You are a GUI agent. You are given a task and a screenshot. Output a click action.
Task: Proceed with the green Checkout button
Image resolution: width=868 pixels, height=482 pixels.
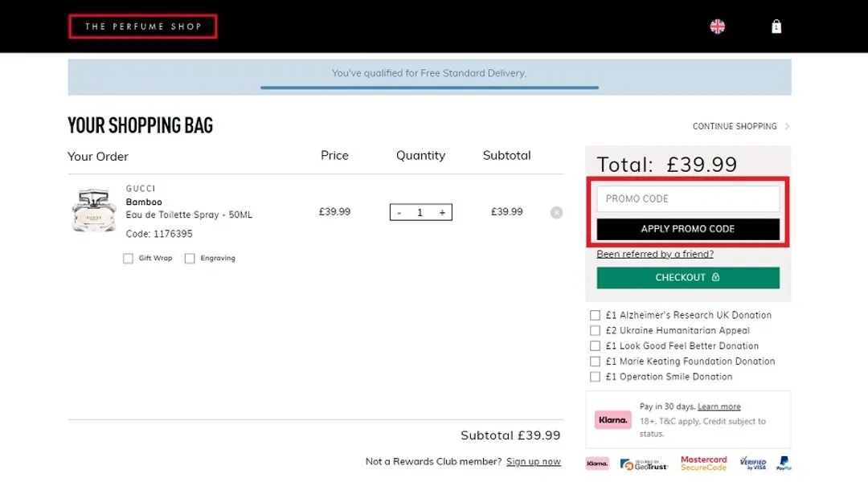[x=688, y=278]
